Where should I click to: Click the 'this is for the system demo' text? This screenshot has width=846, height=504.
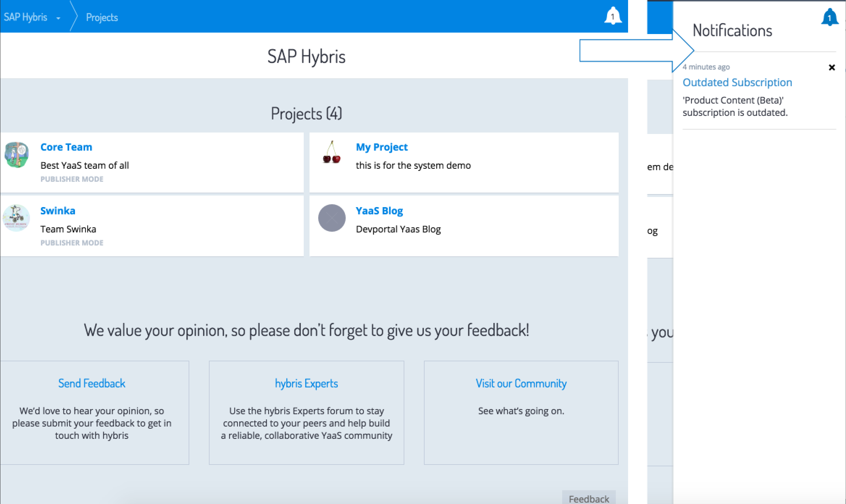pyautogui.click(x=413, y=165)
